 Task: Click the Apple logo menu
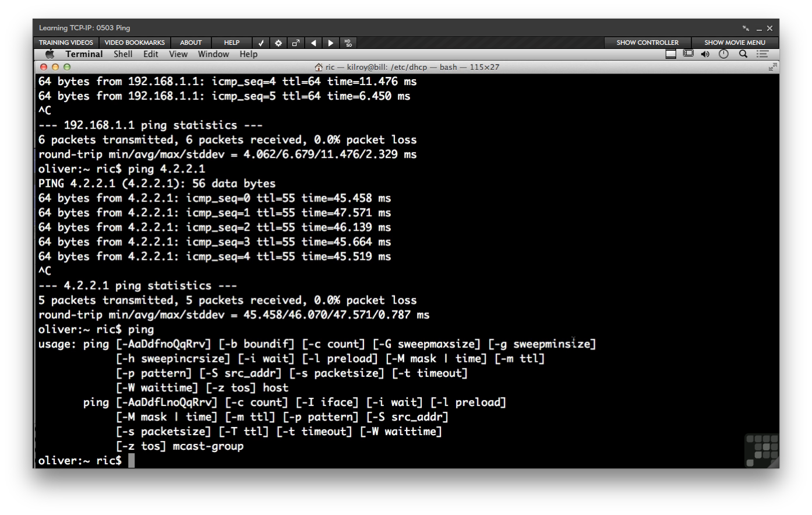tap(50, 54)
